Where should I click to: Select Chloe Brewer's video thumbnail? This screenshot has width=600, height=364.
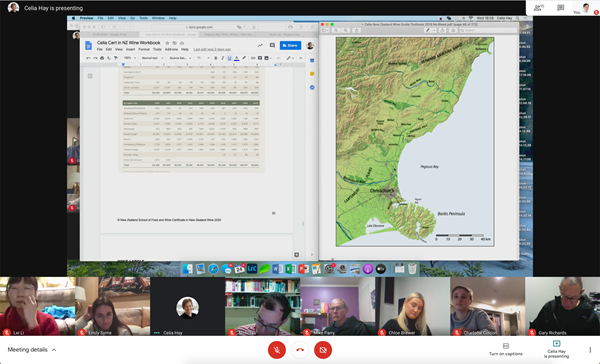pyautogui.click(x=412, y=306)
